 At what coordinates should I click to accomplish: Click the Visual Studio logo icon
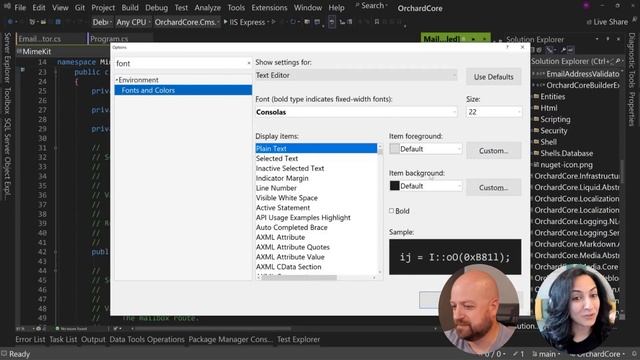[x=7, y=7]
